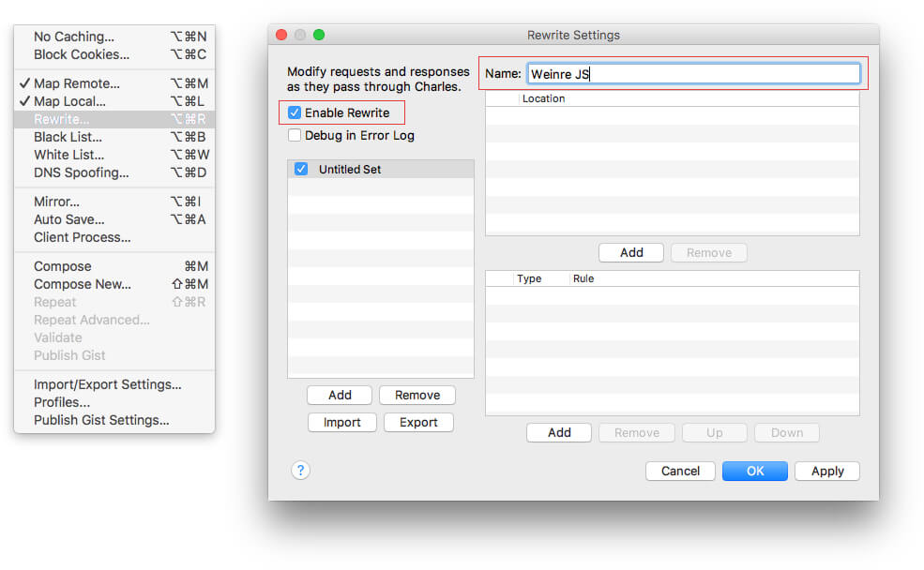Viewport: 924px width, 570px height.
Task: Select No Caching… menu entry
Action: pos(73,37)
